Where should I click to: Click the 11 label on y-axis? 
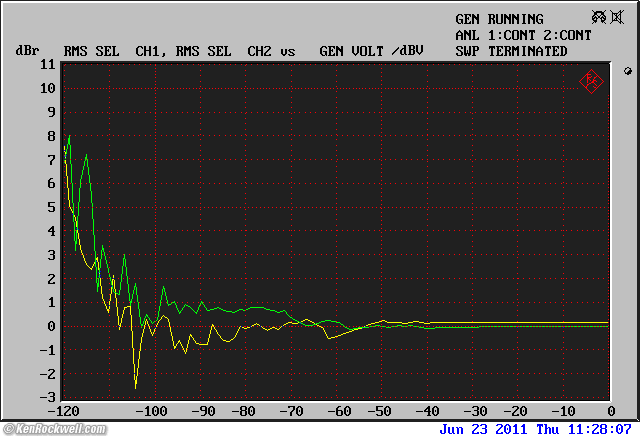coord(48,64)
